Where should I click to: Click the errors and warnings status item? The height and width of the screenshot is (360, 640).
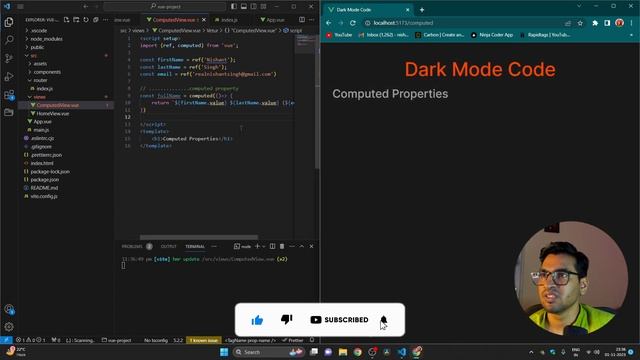[x=31, y=340]
